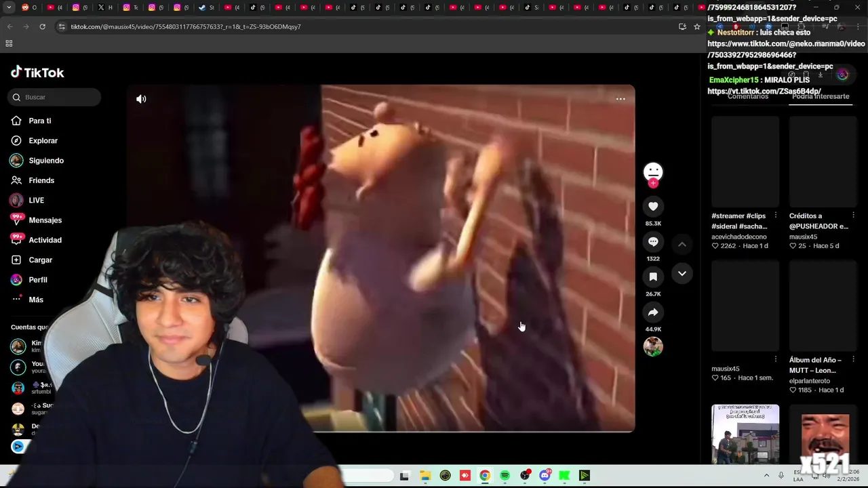
Task: Open the laughing man meme thumbnail
Action: pos(823,434)
